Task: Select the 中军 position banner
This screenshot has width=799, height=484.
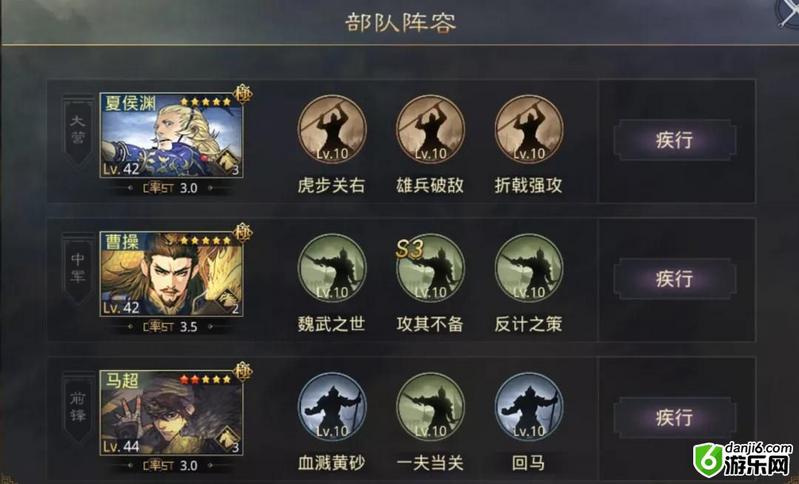Action: point(77,269)
